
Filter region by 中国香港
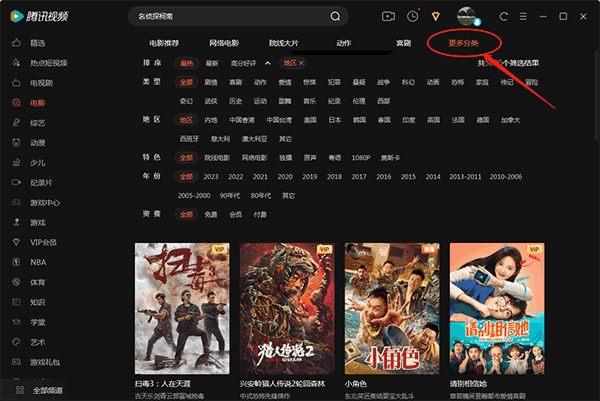click(x=242, y=120)
